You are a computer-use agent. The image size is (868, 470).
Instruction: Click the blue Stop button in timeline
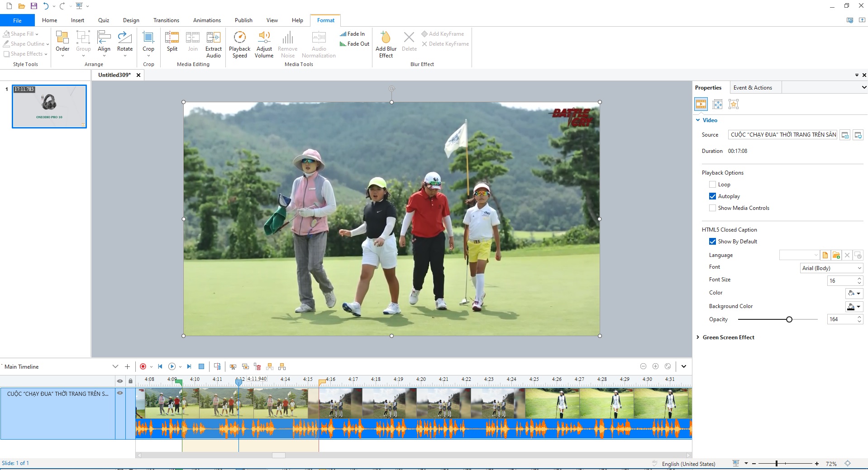[x=202, y=366]
